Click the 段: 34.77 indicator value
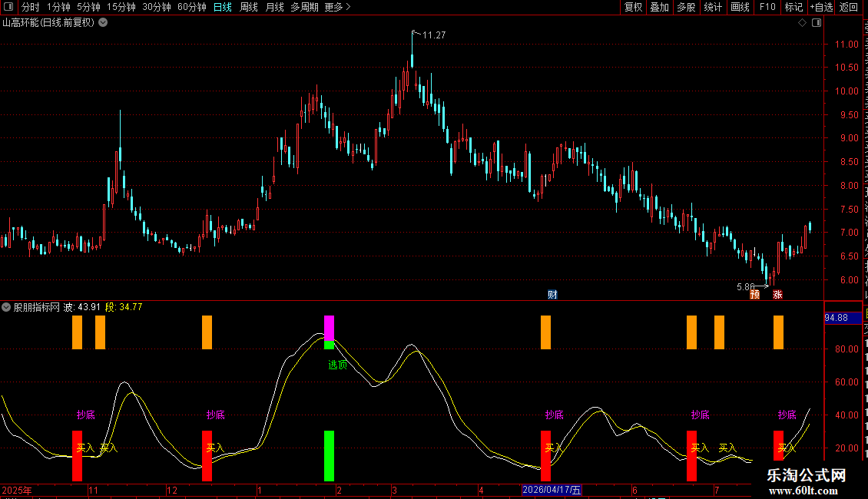This screenshot has height=499, width=868. (x=124, y=307)
